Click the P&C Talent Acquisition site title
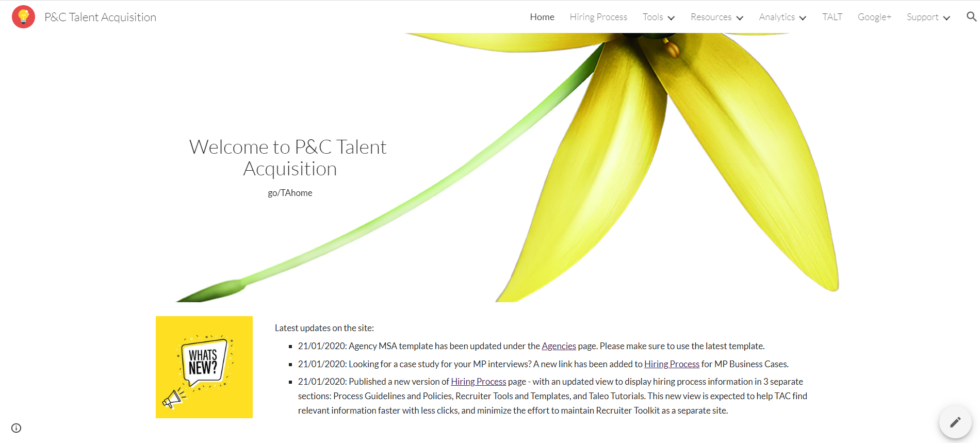980x443 pixels. [100, 17]
